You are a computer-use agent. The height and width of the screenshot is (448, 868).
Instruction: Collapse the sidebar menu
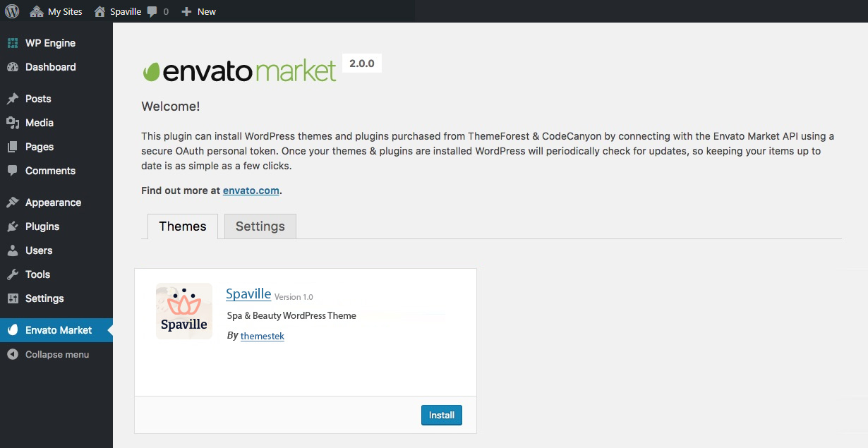[x=56, y=354]
